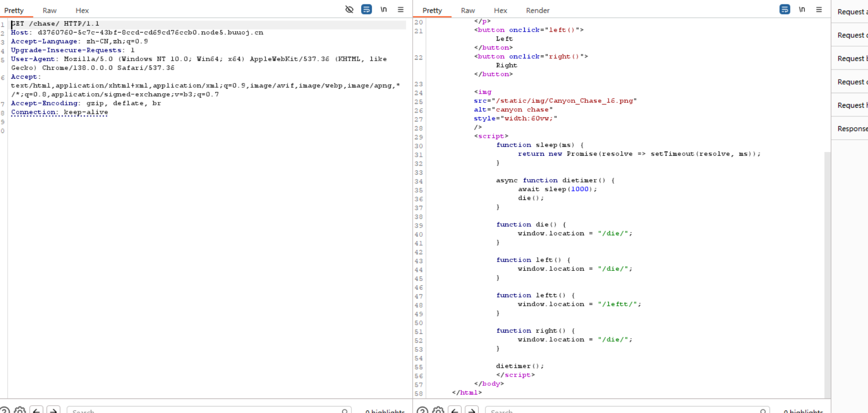Image resolution: width=868 pixels, height=413 pixels.
Task: Click the response pane '0 highlights' label
Action: [x=803, y=411]
